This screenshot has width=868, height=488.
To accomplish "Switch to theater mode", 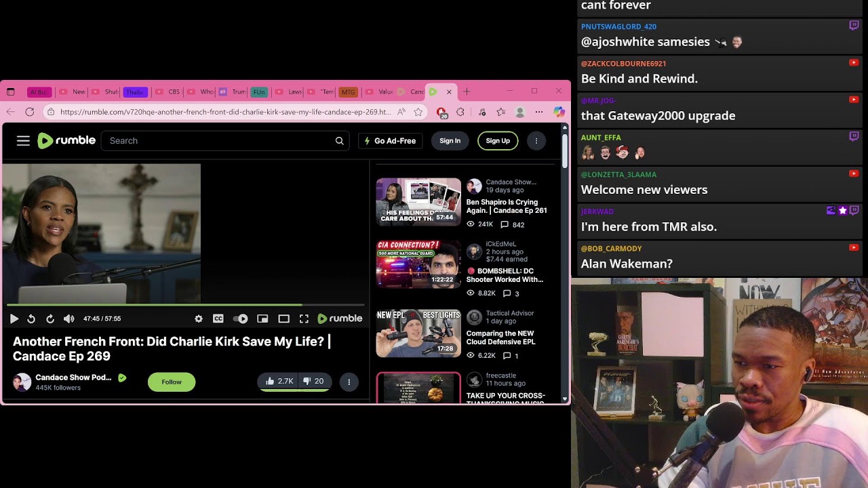I will point(284,319).
